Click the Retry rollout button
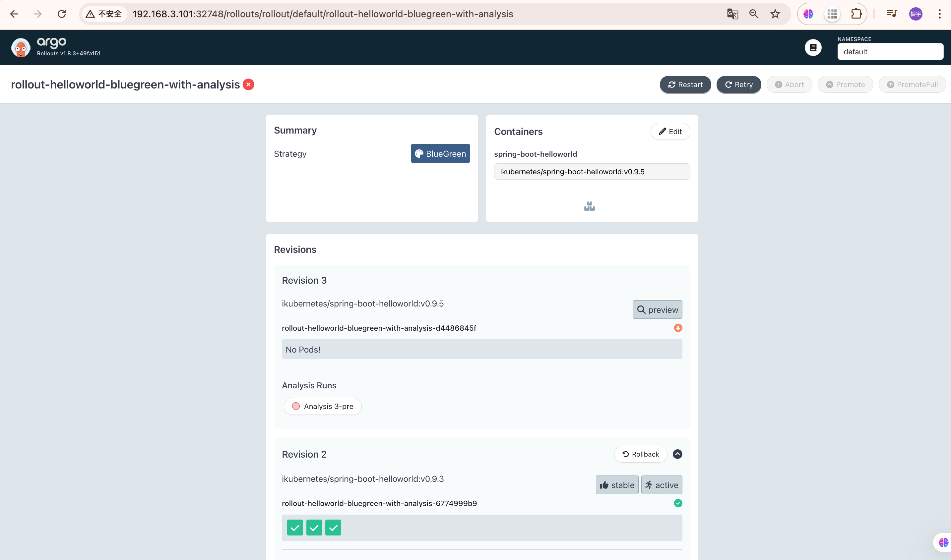Image resolution: width=951 pixels, height=560 pixels. 738,84
